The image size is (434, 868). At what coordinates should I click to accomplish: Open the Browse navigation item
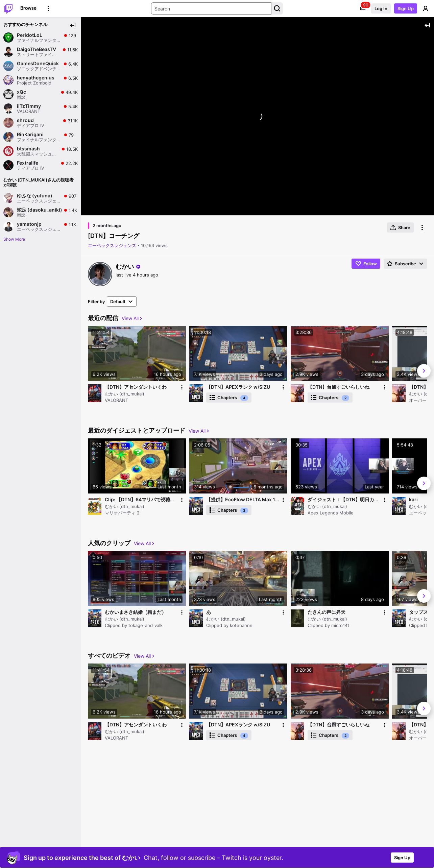click(28, 8)
